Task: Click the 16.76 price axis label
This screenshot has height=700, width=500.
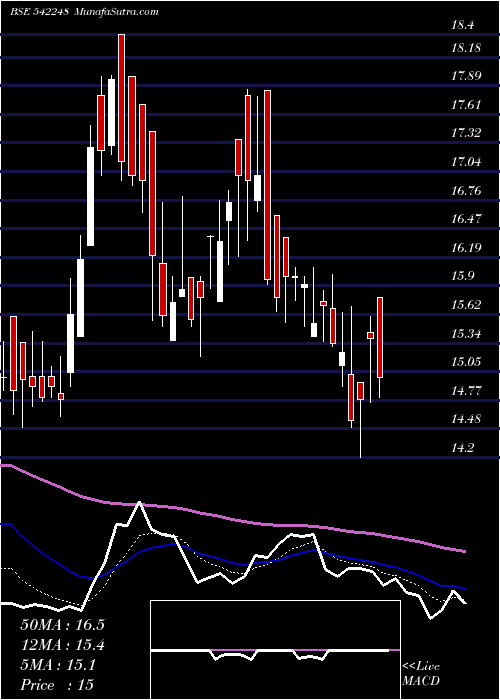Action: (466, 191)
